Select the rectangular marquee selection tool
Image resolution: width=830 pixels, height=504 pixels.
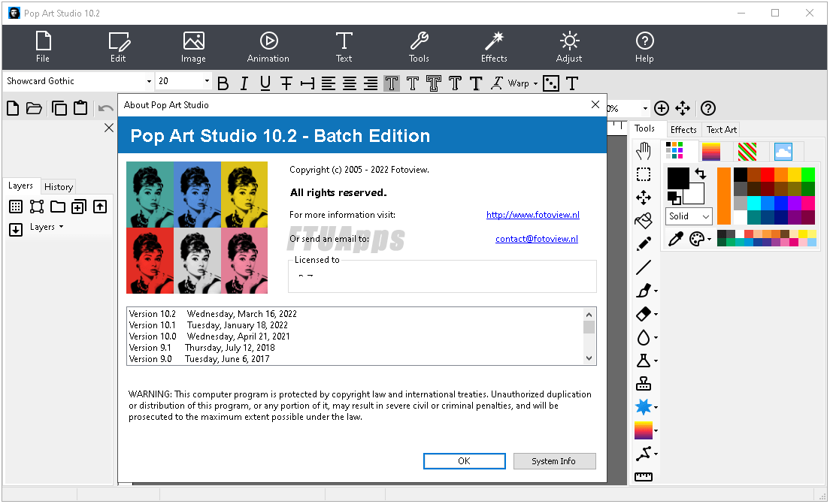click(643, 174)
